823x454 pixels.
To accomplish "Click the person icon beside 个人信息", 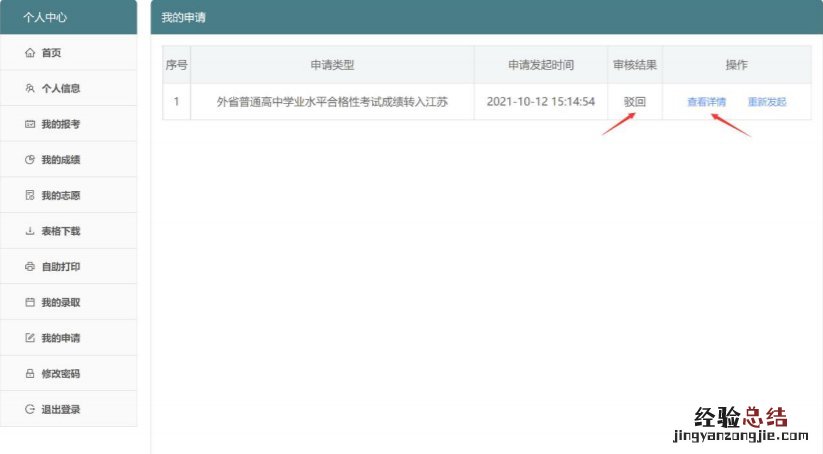I will tap(30, 88).
